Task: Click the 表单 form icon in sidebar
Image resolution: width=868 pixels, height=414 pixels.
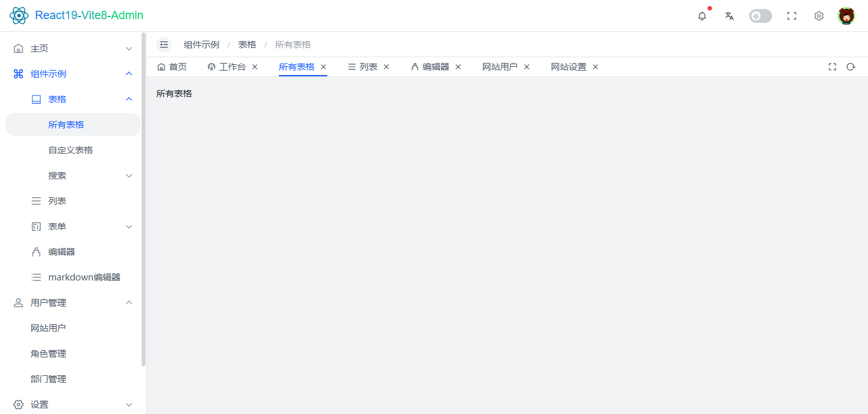Action: coord(36,226)
